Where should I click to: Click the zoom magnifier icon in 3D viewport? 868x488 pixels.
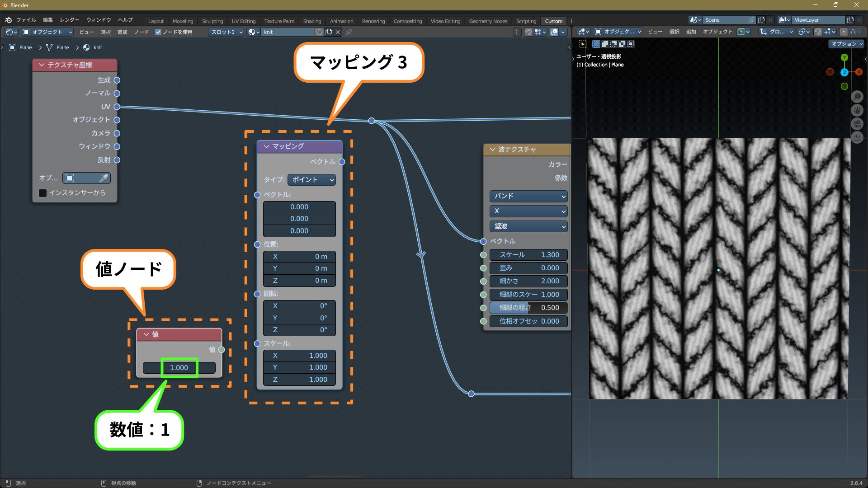(x=857, y=97)
